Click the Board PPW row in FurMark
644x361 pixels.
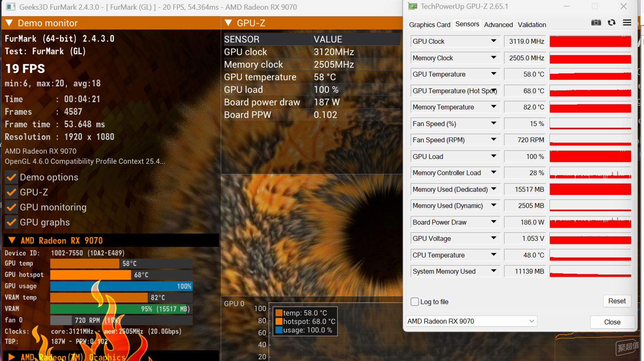coord(312,115)
